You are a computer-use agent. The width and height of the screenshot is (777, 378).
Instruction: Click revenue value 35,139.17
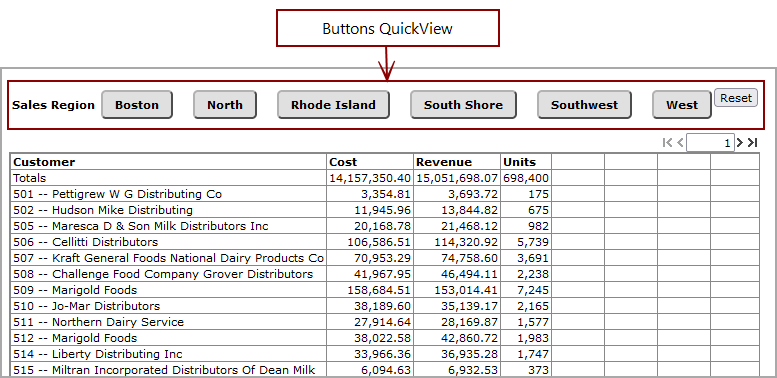tap(457, 306)
